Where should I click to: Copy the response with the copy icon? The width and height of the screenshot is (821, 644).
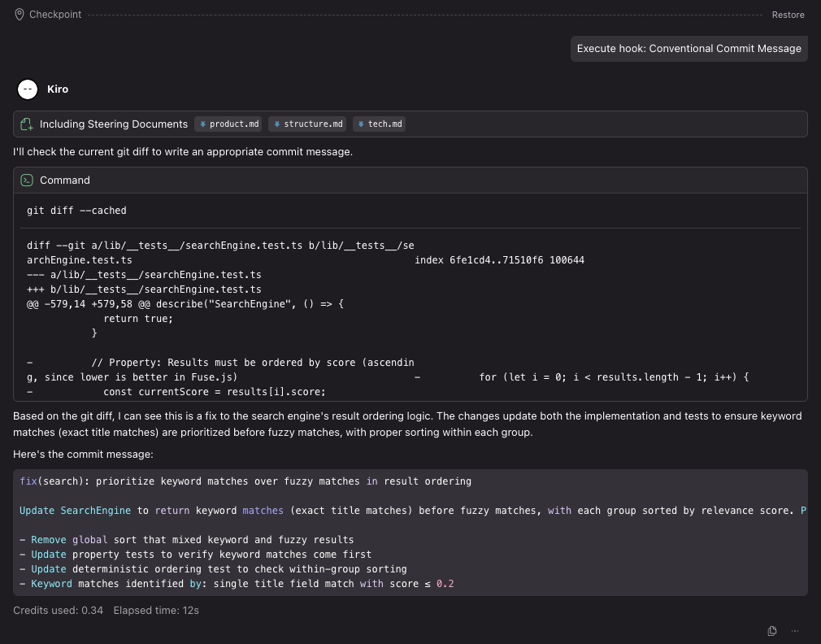pyautogui.click(x=771, y=631)
